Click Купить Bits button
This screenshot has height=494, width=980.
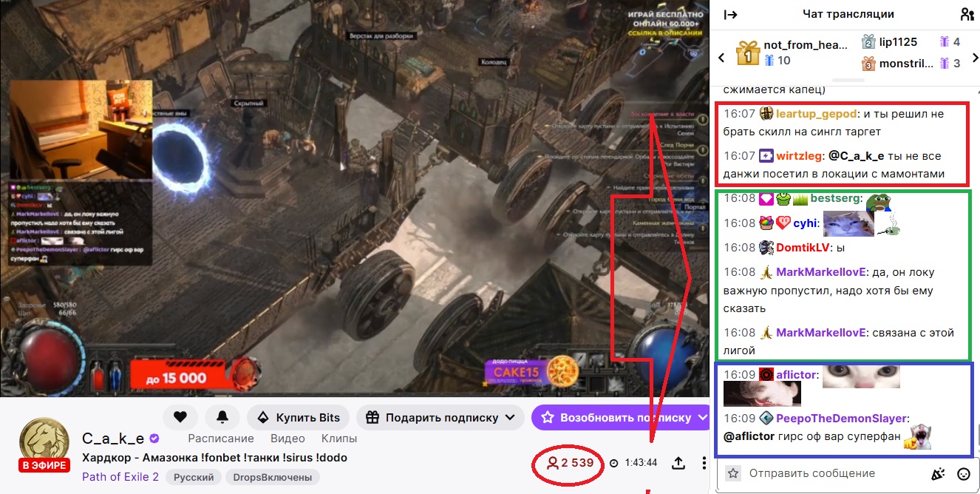(298, 417)
